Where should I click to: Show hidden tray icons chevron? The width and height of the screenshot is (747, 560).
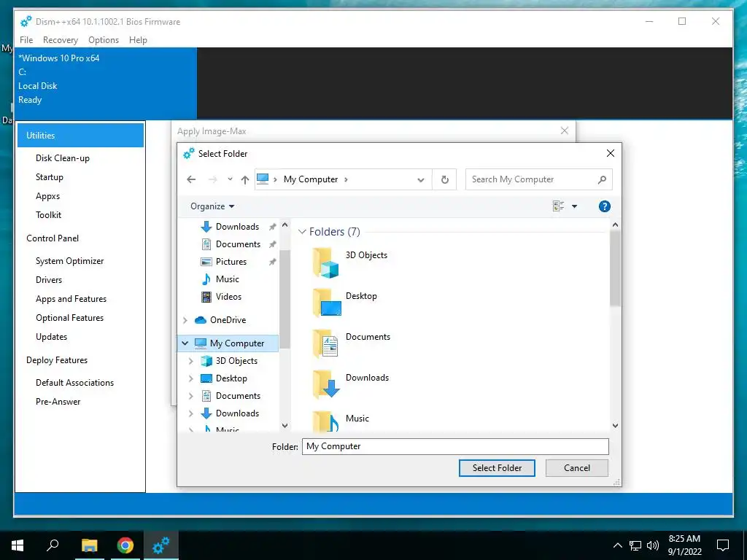point(617,545)
